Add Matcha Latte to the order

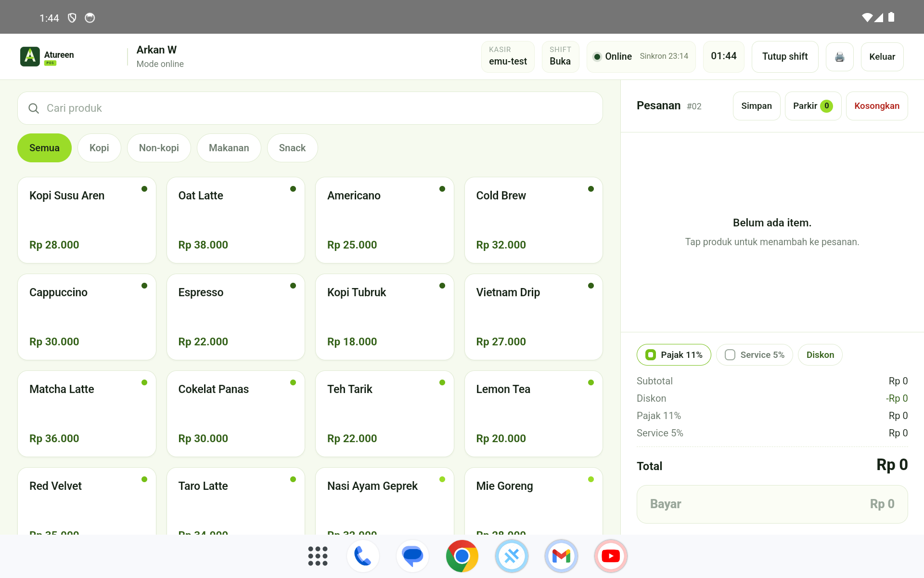coord(87,414)
